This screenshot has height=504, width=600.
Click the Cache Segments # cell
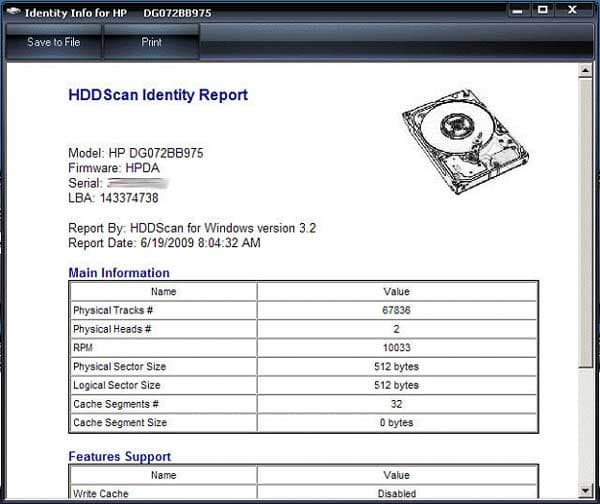click(x=163, y=404)
